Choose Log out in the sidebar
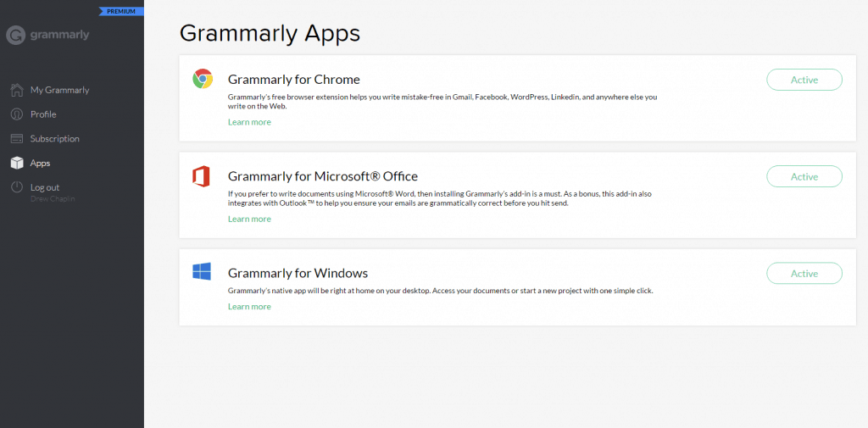868x428 pixels. pyautogui.click(x=44, y=187)
